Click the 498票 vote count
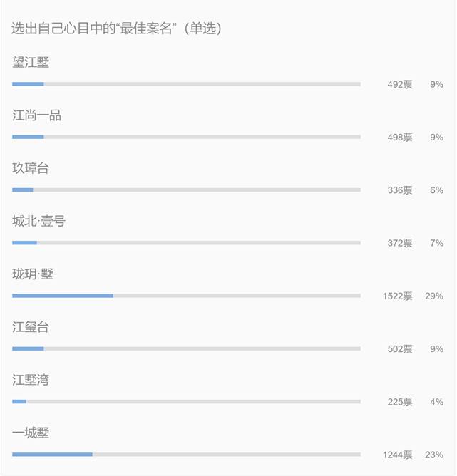Image resolution: width=457 pixels, height=476 pixels. pyautogui.click(x=400, y=138)
